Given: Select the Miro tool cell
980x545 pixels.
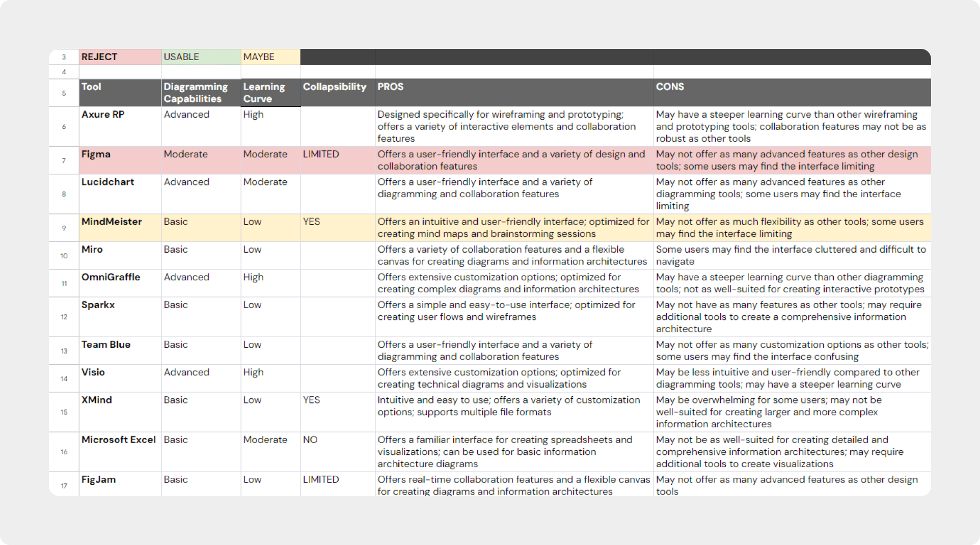Looking at the screenshot, I should (x=120, y=255).
